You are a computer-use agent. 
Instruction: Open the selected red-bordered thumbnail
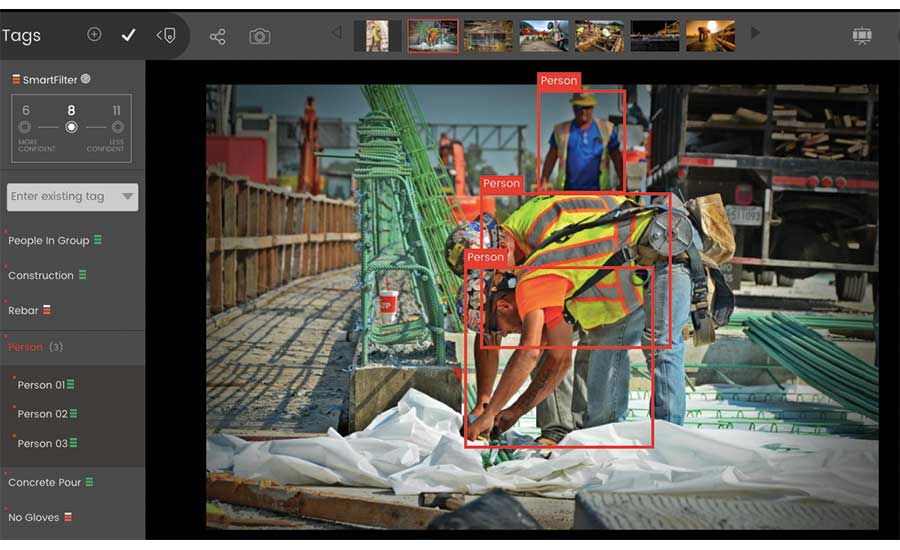point(433,36)
